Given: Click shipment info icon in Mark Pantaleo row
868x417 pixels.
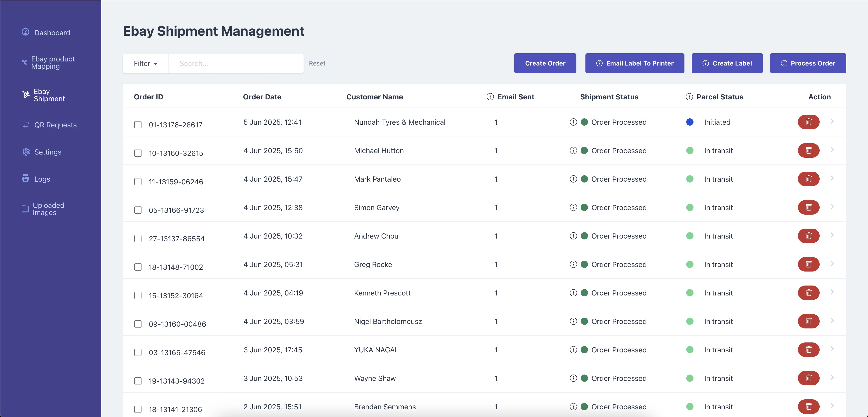Looking at the screenshot, I should tap(573, 179).
